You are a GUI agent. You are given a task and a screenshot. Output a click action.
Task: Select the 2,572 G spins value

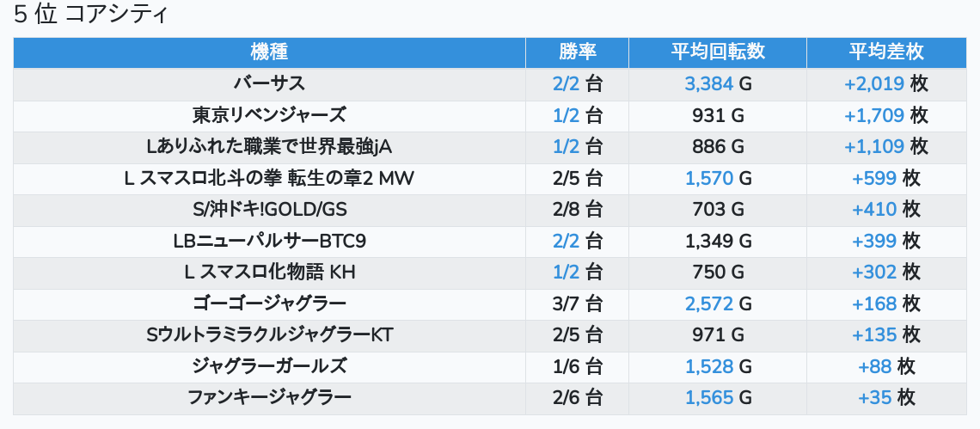717,303
